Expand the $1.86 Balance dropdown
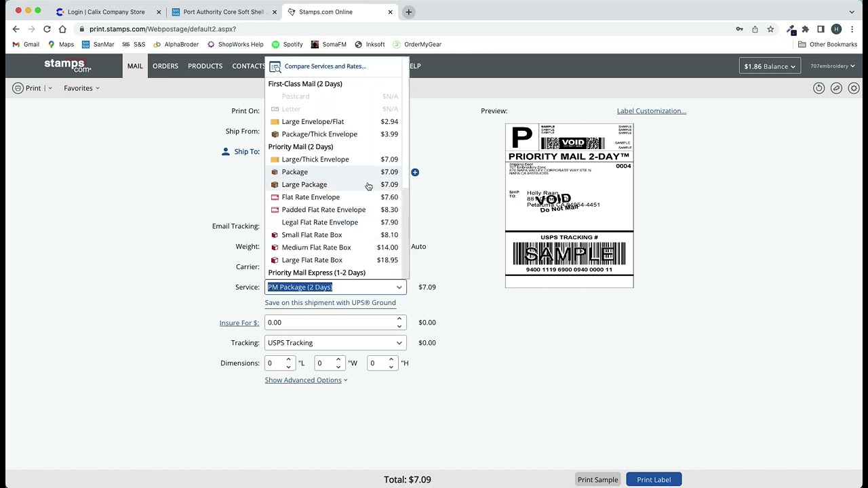Screen dimensions: 868x488 click(x=770, y=66)
